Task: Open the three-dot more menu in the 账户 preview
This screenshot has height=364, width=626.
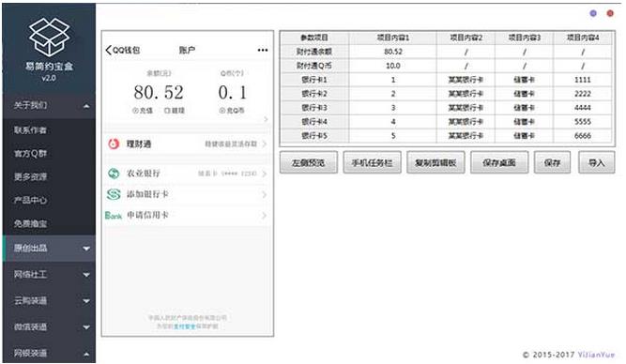Action: 262,50
